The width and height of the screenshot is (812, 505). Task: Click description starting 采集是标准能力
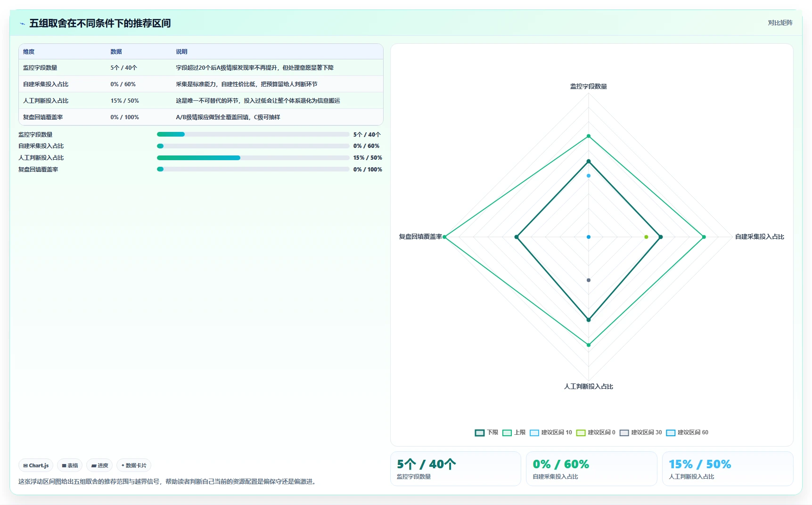click(x=246, y=84)
